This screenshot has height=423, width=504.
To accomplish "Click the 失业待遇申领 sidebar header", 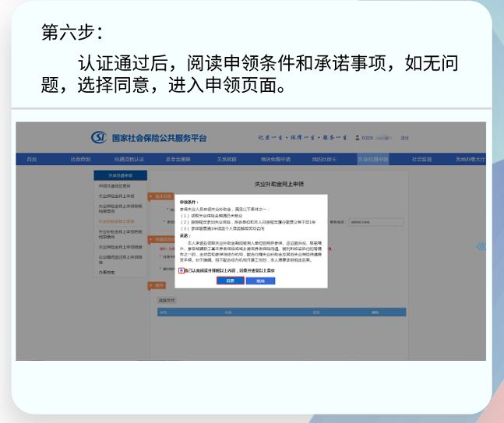I will [x=121, y=175].
